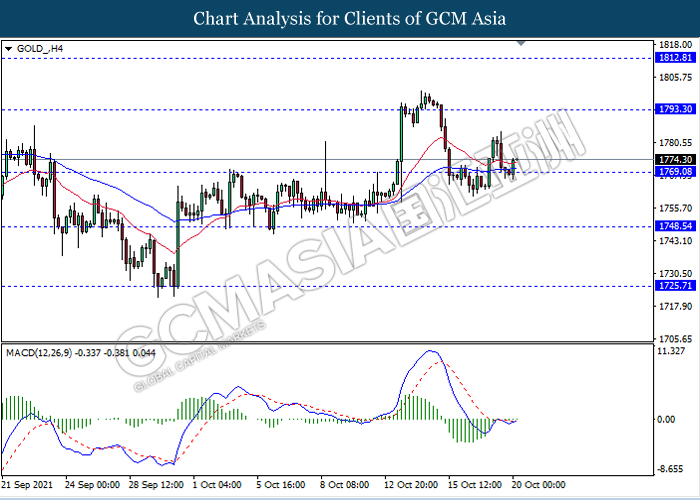Image resolution: width=700 pixels, height=500 pixels.
Task: Click the chart shift marker triangle at top
Action: [521, 43]
